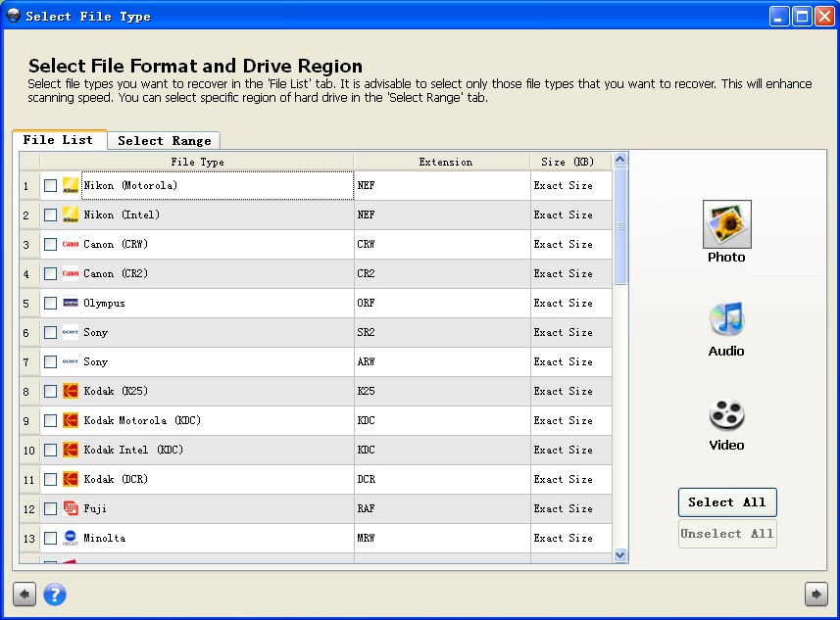
Task: Click the Select All button
Action: coord(727,502)
